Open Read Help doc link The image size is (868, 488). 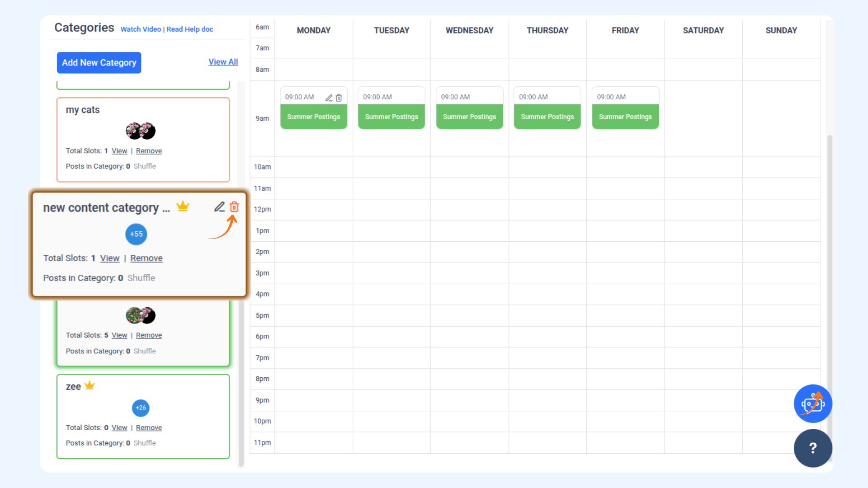(190, 29)
